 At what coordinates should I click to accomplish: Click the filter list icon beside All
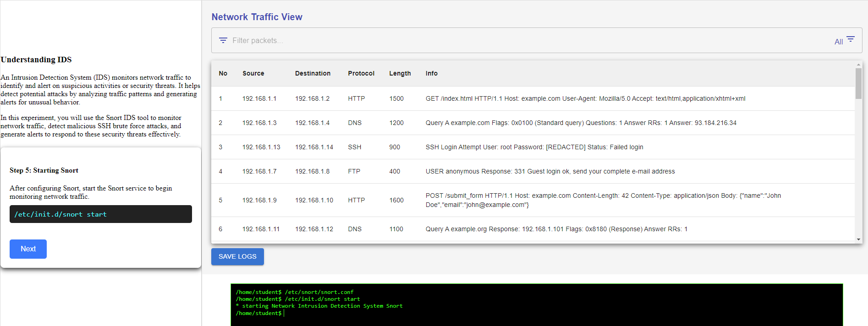pos(851,39)
